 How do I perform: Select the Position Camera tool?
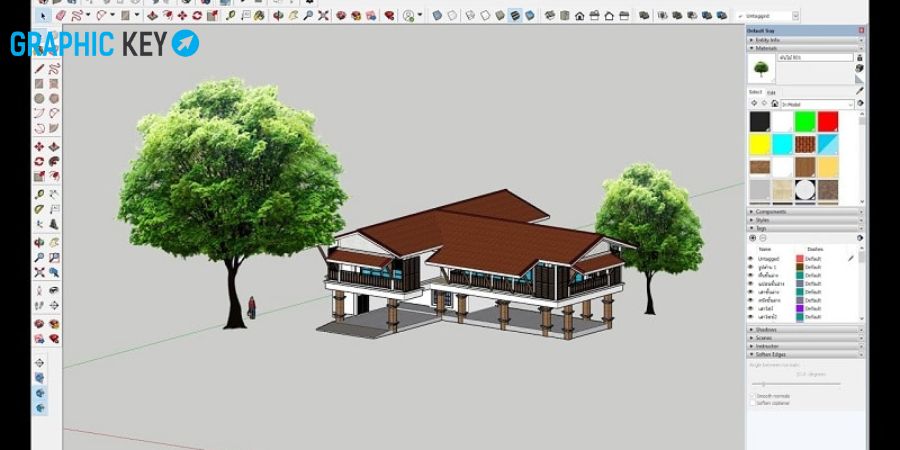[x=39, y=290]
